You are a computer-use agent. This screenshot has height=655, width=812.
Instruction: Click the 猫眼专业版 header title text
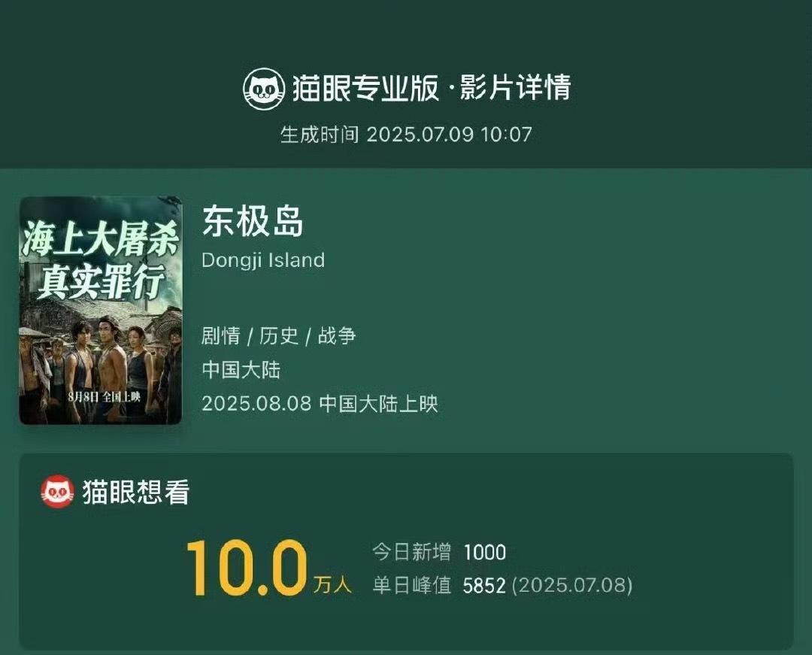tap(365, 88)
